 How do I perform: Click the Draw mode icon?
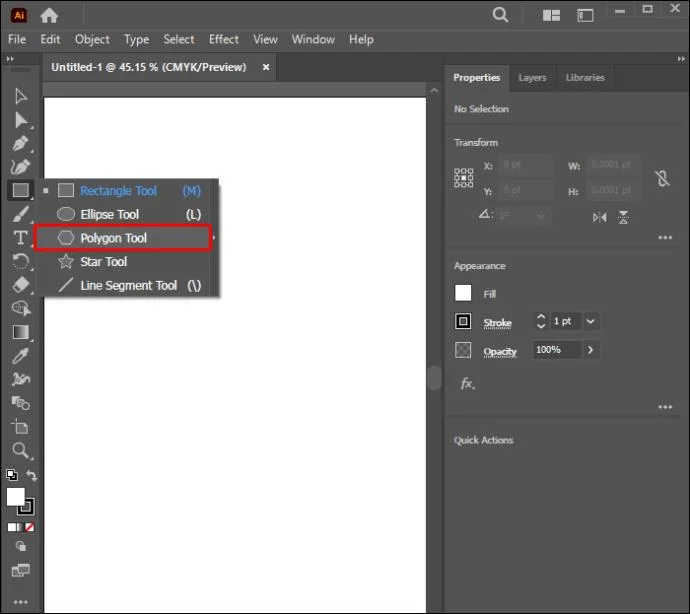tap(21, 546)
